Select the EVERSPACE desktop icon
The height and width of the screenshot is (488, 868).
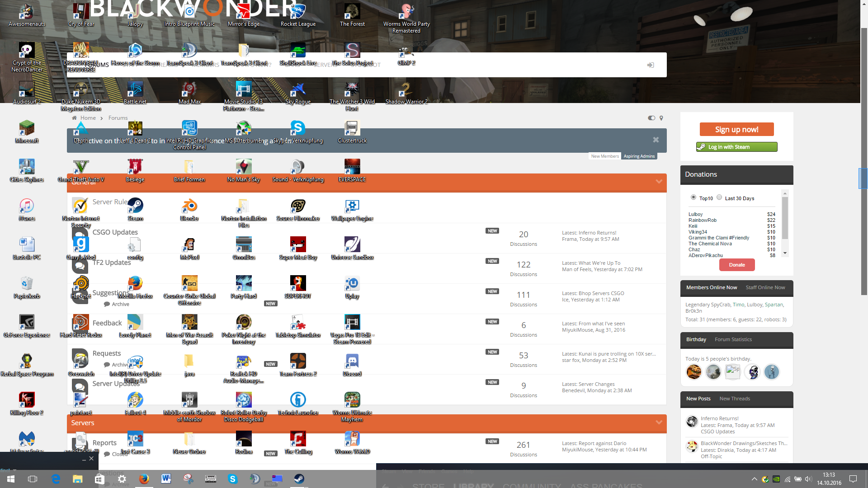point(352,170)
